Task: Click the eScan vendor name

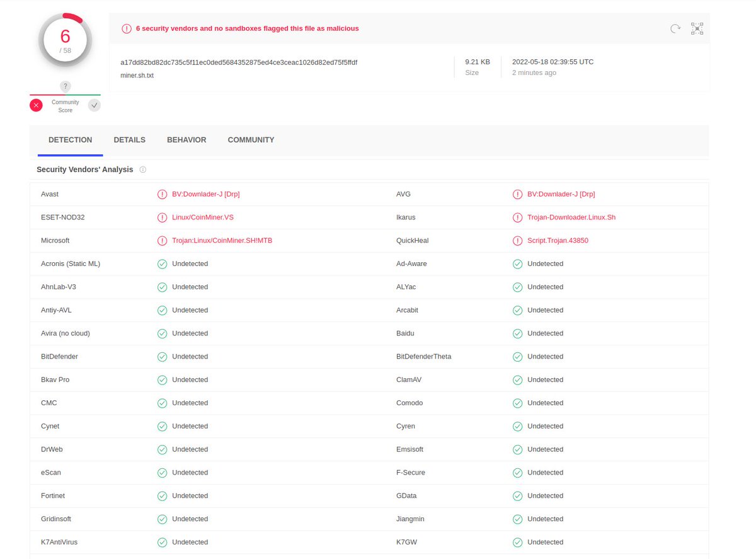Action: 51,473
